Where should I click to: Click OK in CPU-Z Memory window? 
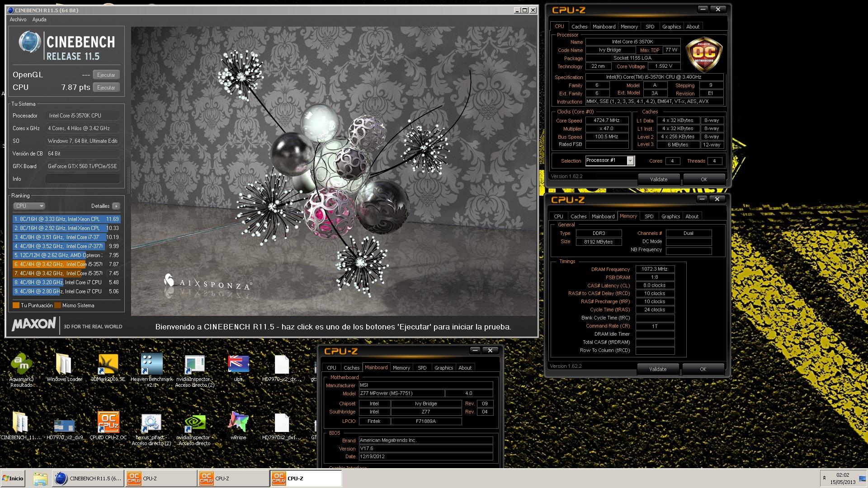[x=703, y=369]
